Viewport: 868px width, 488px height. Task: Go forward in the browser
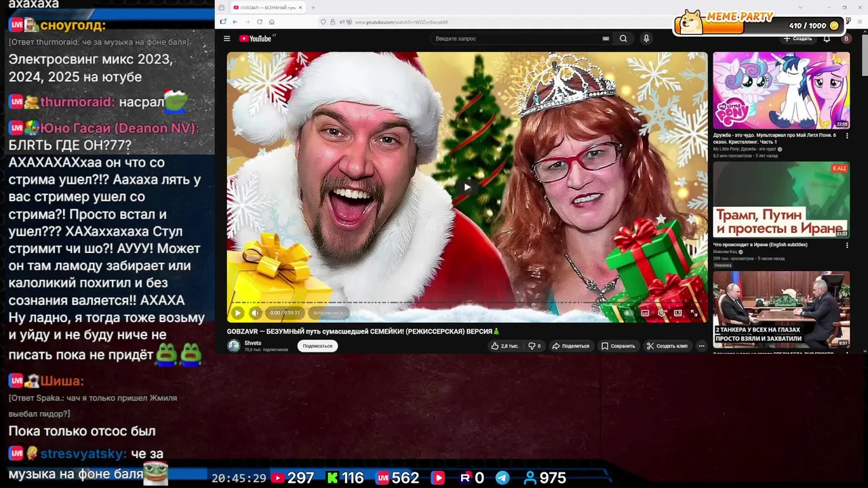248,22
